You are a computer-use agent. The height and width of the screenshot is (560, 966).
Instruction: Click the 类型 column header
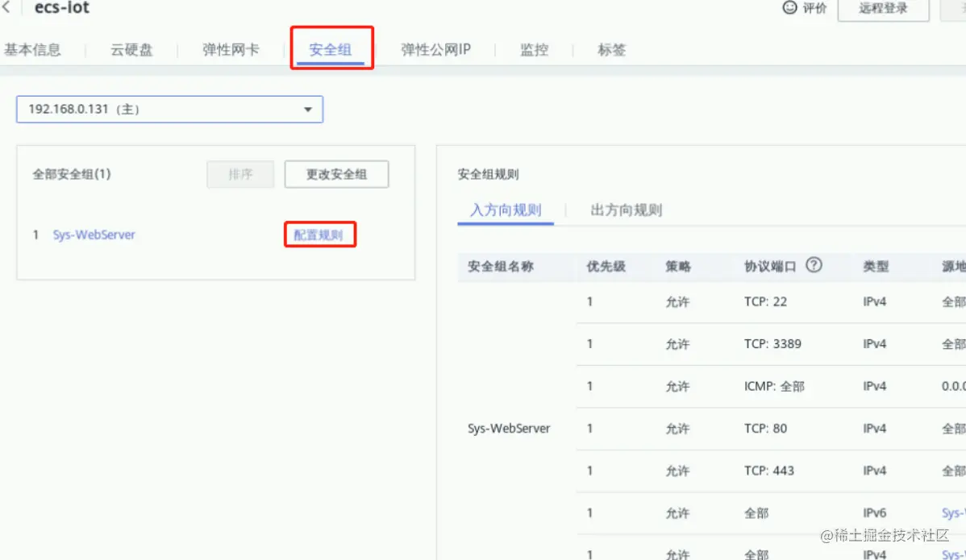point(876,267)
